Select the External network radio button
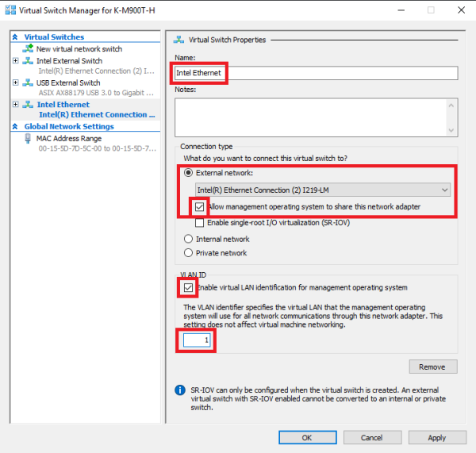476x453 pixels. pos(188,173)
